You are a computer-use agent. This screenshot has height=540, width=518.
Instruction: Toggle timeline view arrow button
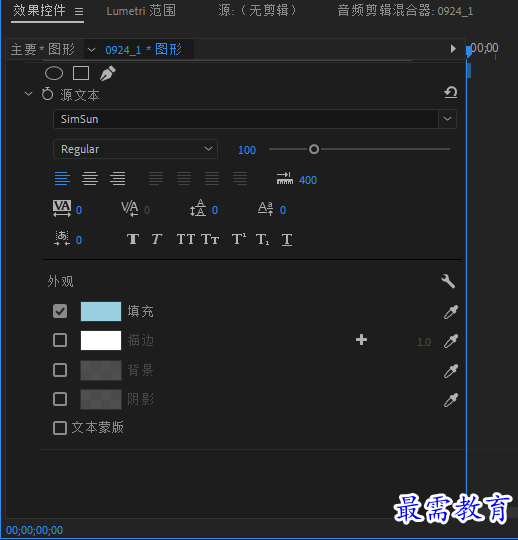click(x=453, y=49)
